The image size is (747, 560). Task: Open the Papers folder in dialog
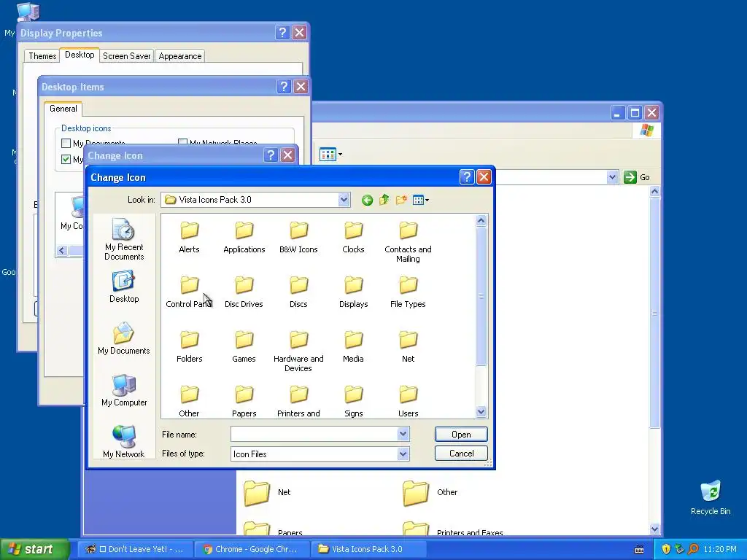[x=244, y=402]
